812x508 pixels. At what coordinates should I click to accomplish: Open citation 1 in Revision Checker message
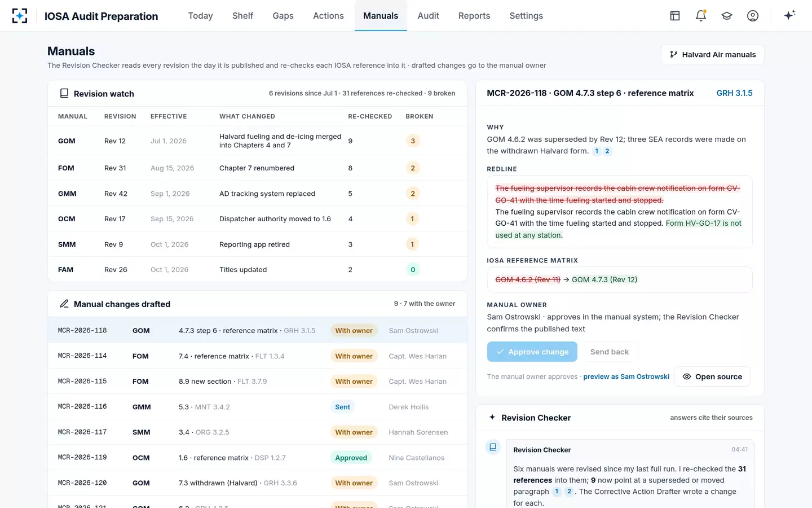click(x=557, y=492)
